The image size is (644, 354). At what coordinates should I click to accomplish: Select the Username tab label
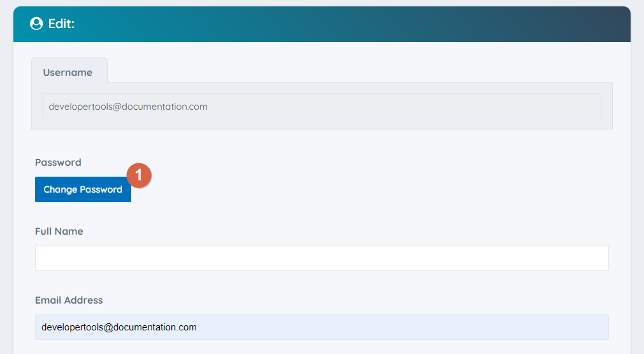pyautogui.click(x=68, y=72)
